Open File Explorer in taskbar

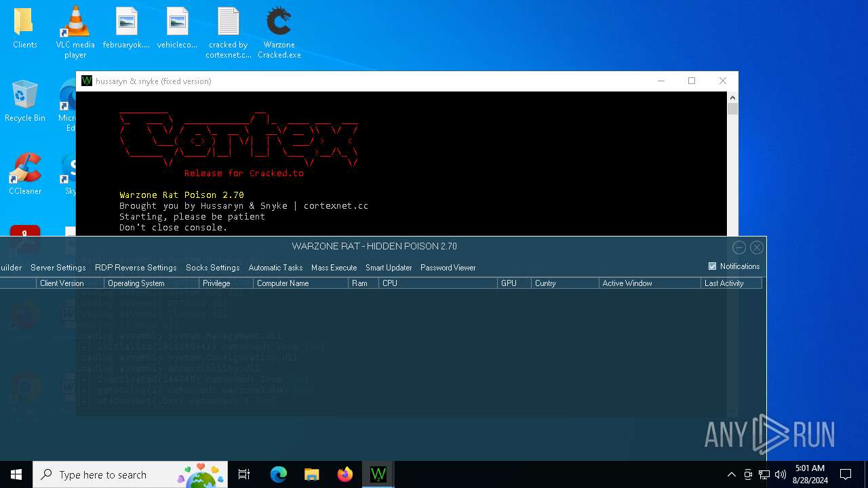click(x=311, y=474)
